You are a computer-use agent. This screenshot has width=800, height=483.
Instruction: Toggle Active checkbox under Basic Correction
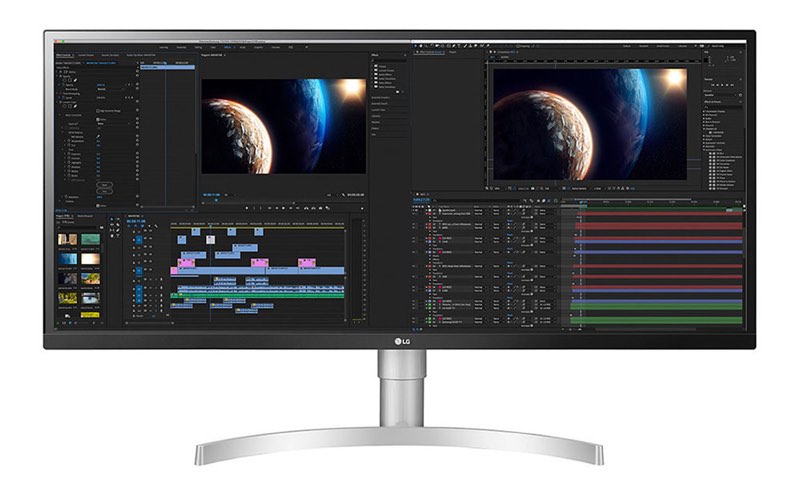(x=97, y=119)
